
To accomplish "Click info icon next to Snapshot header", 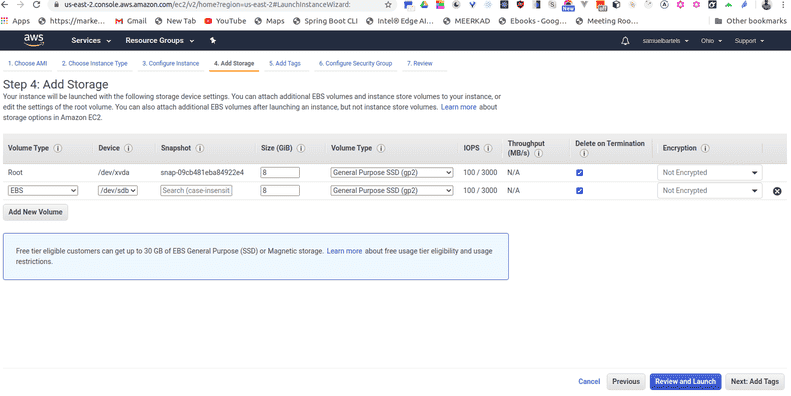I will point(200,148).
